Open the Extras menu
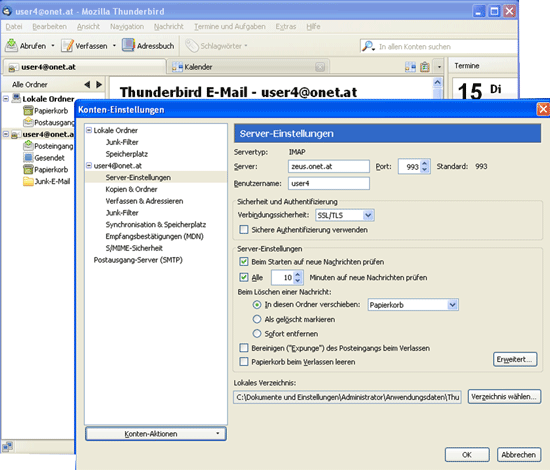Image resolution: width=550 pixels, height=470 pixels. (x=286, y=27)
